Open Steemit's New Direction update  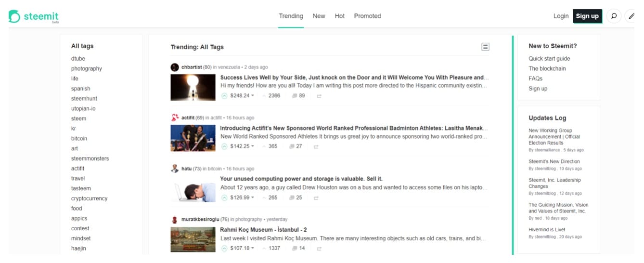tap(554, 162)
